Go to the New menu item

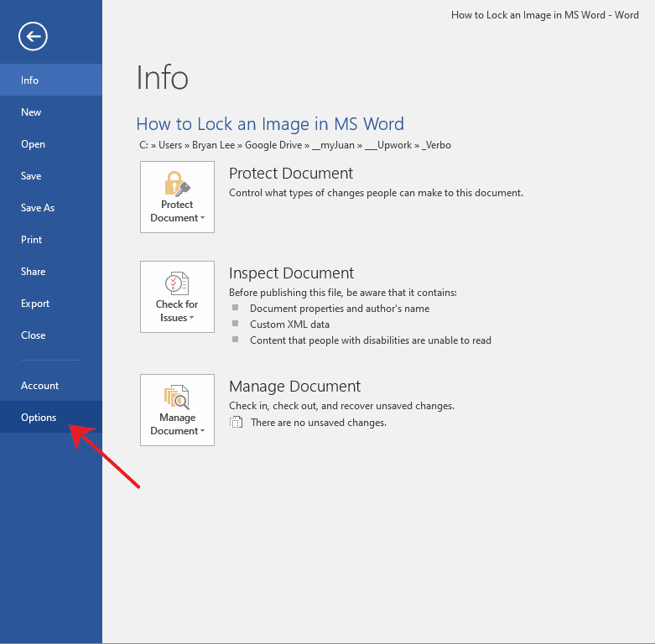pos(51,112)
